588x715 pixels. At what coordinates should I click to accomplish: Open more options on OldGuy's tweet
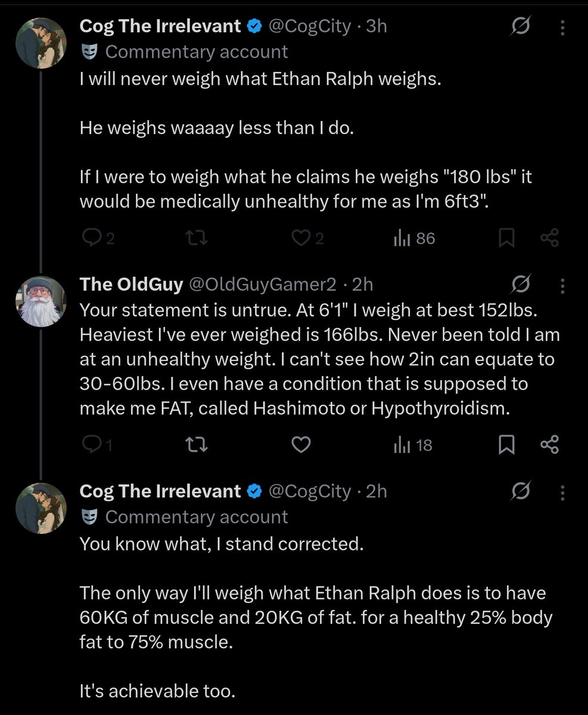tap(562, 285)
